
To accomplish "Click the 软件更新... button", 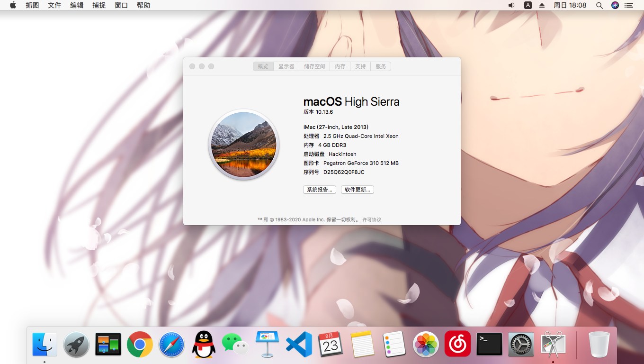I will (x=358, y=190).
